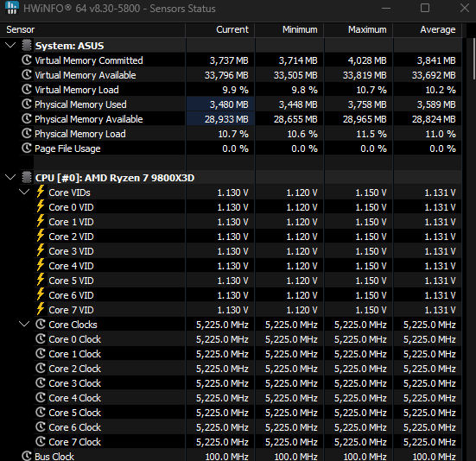Click the 33,505 MB minimum value
Viewport: 476px width, 461px height.
(x=295, y=75)
